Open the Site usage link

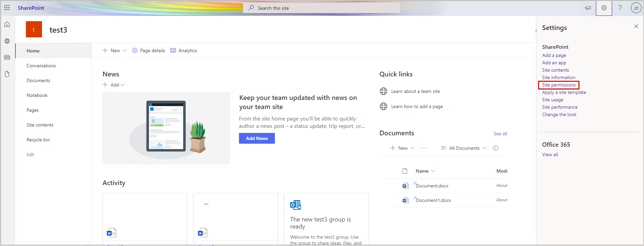[x=553, y=100]
